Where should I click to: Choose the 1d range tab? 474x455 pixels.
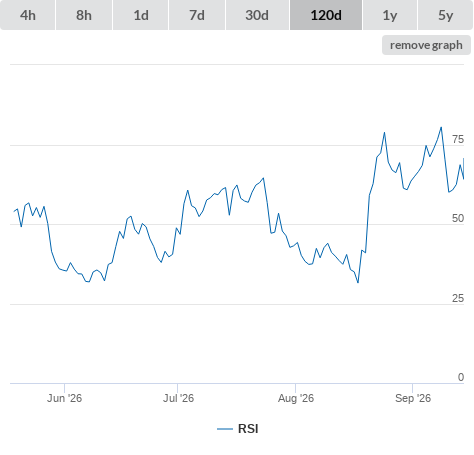point(141,15)
